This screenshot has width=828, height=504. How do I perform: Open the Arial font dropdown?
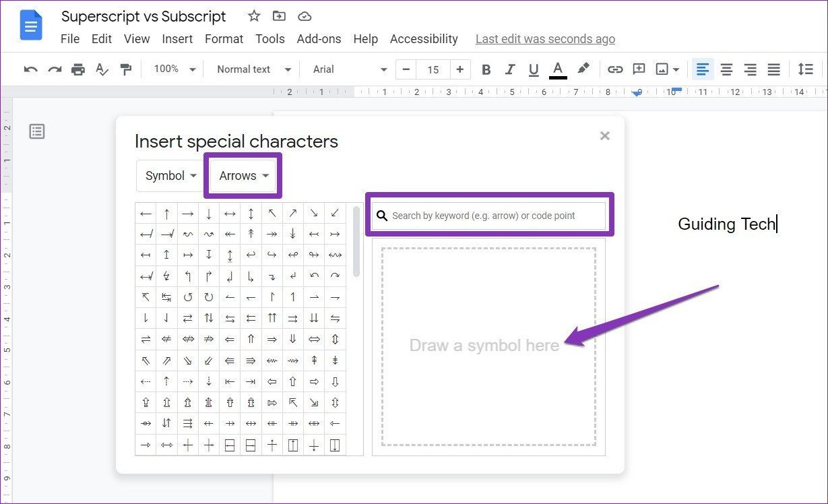350,69
